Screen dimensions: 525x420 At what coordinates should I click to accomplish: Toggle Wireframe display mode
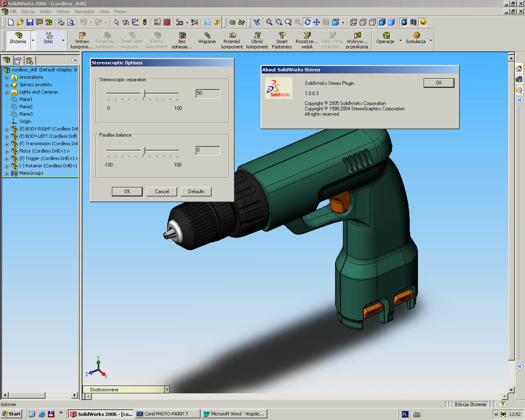click(x=353, y=22)
